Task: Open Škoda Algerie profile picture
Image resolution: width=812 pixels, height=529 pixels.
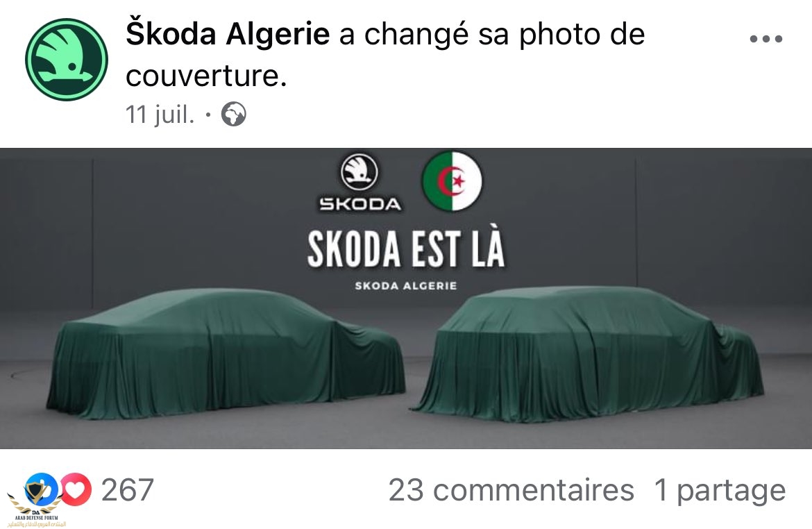Action: [67, 60]
